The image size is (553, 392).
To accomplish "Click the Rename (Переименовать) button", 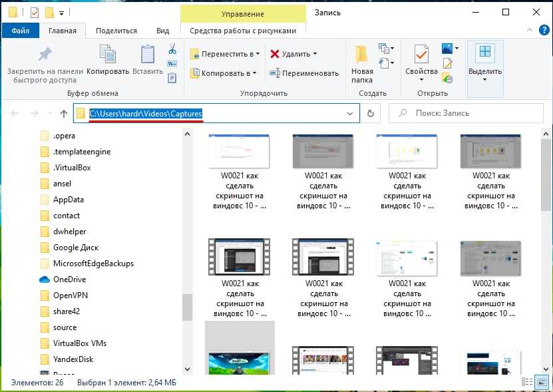I will tap(304, 73).
